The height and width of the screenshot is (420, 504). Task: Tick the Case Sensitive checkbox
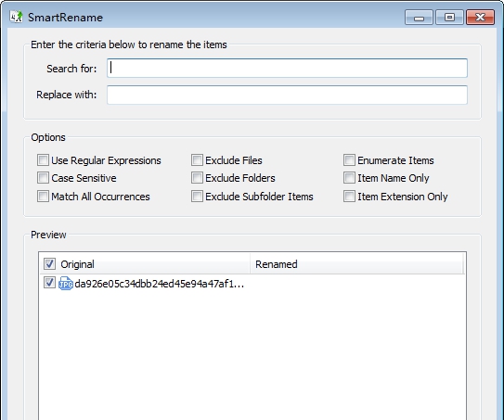(x=43, y=178)
